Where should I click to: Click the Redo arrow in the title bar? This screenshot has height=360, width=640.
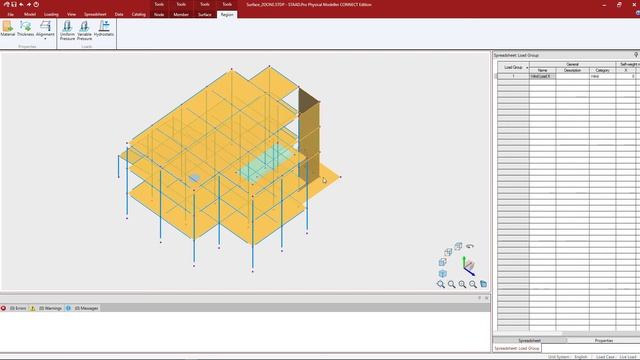(29, 4)
